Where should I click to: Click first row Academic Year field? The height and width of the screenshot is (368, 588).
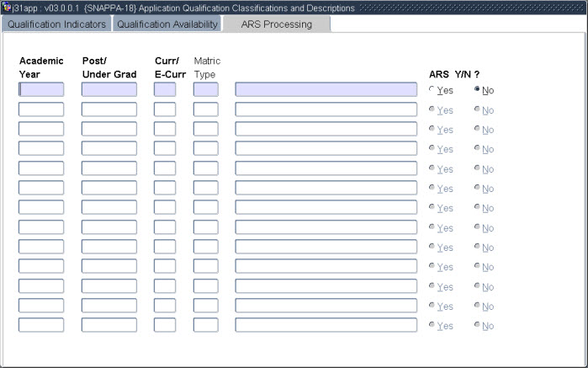click(41, 89)
